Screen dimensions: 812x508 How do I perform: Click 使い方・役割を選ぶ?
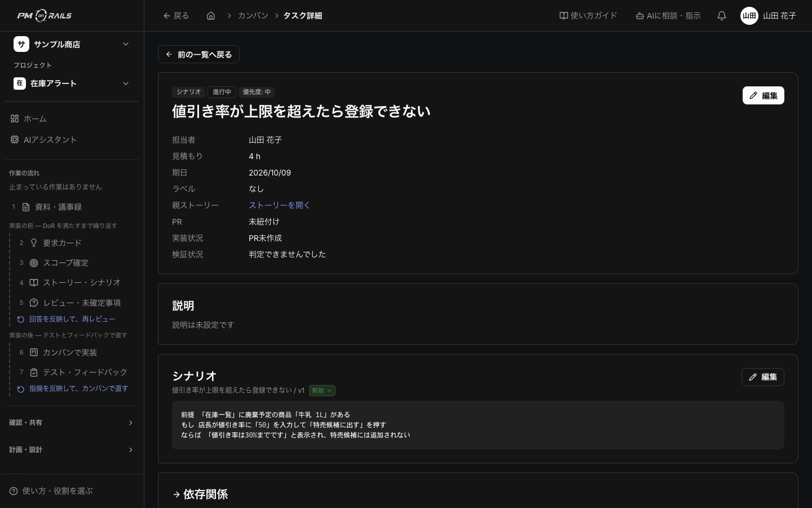(58, 491)
